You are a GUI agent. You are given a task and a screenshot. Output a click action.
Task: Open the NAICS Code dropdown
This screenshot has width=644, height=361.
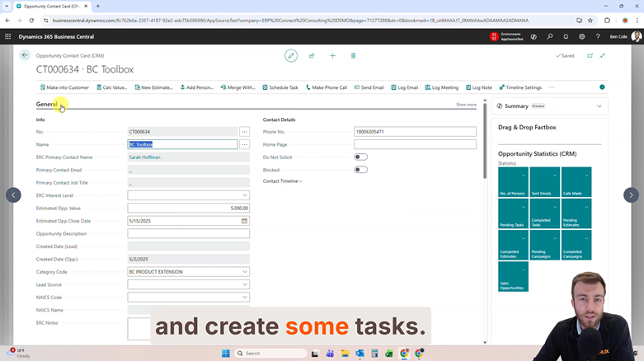point(245,298)
